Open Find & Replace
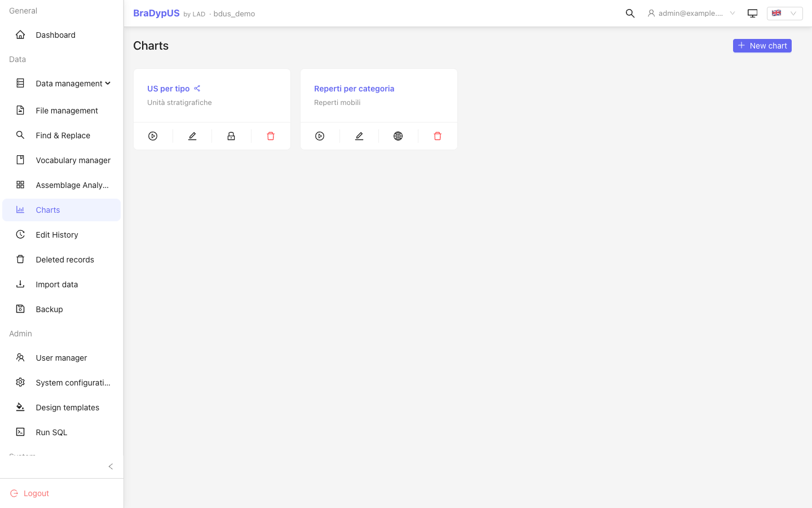 point(61,135)
